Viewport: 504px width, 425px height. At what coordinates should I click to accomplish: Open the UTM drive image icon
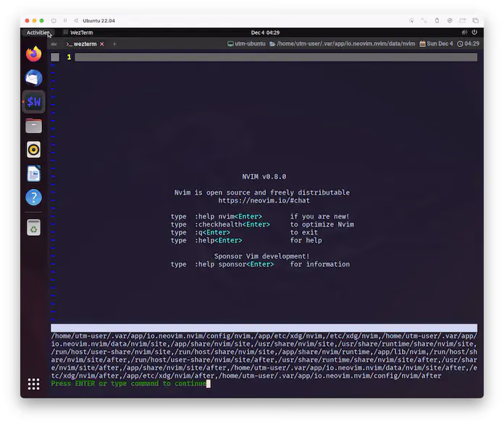(x=450, y=20)
